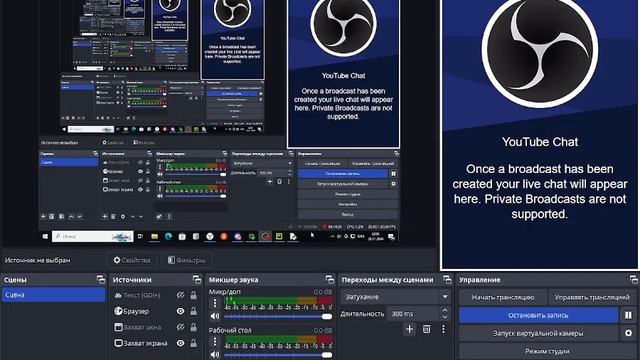Viewport: 640px width, 360px height.
Task: Pop out the Источники dock panel
Action: (197, 280)
